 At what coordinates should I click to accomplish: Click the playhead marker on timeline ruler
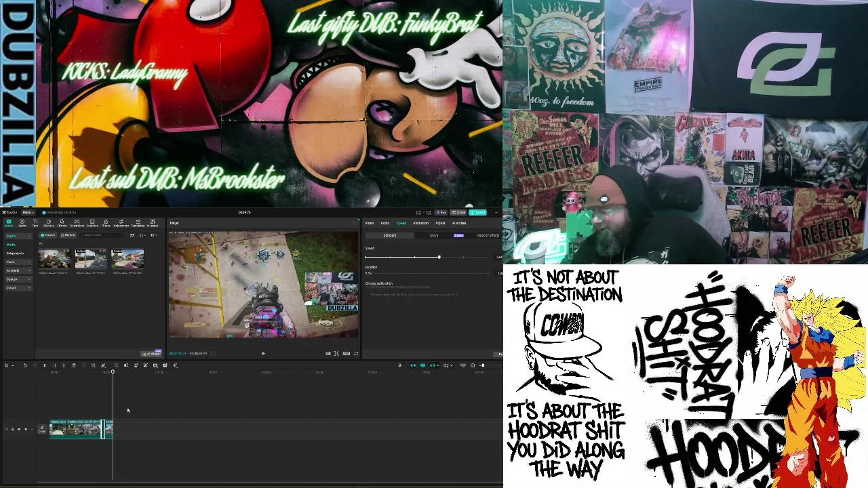(113, 371)
